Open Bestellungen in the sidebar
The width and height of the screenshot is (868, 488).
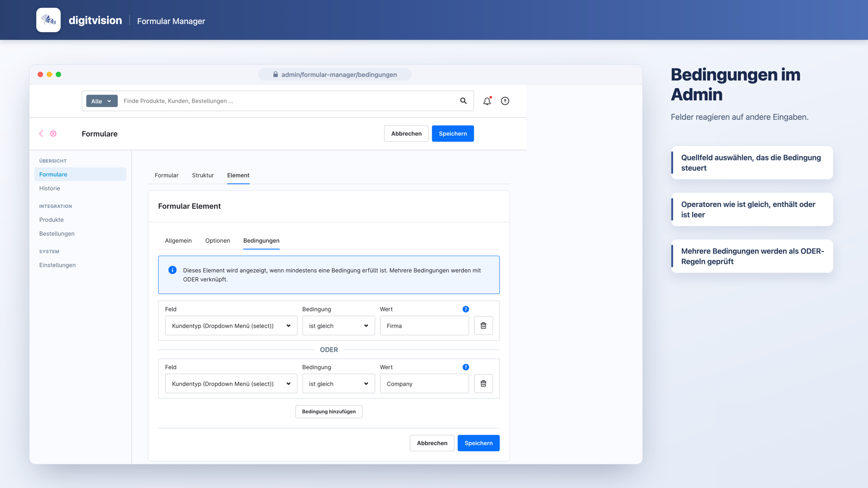coord(57,234)
